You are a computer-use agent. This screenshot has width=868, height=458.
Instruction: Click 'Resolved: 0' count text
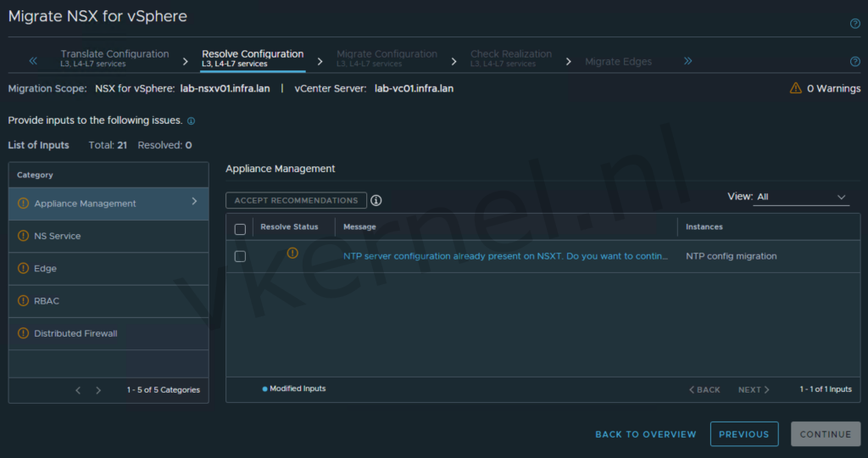(165, 145)
